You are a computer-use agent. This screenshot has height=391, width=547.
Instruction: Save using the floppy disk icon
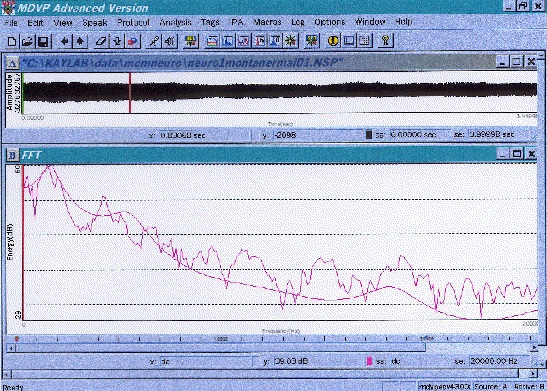43,42
